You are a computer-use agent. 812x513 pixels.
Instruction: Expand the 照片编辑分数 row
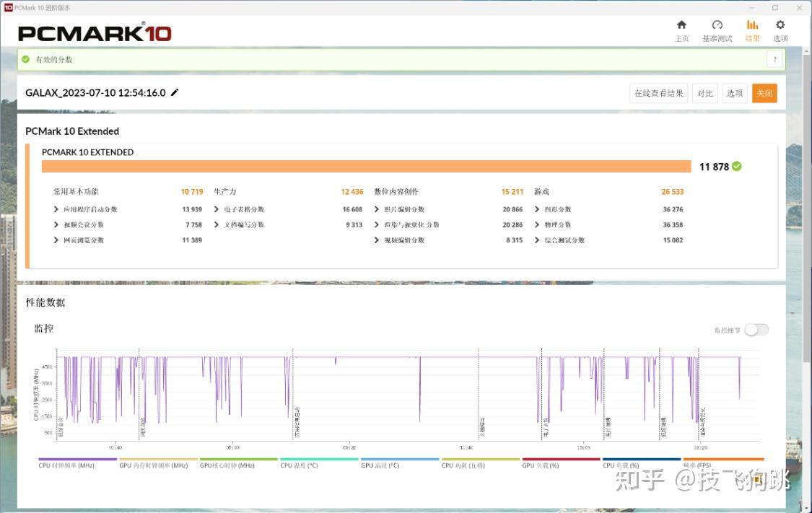click(x=377, y=209)
